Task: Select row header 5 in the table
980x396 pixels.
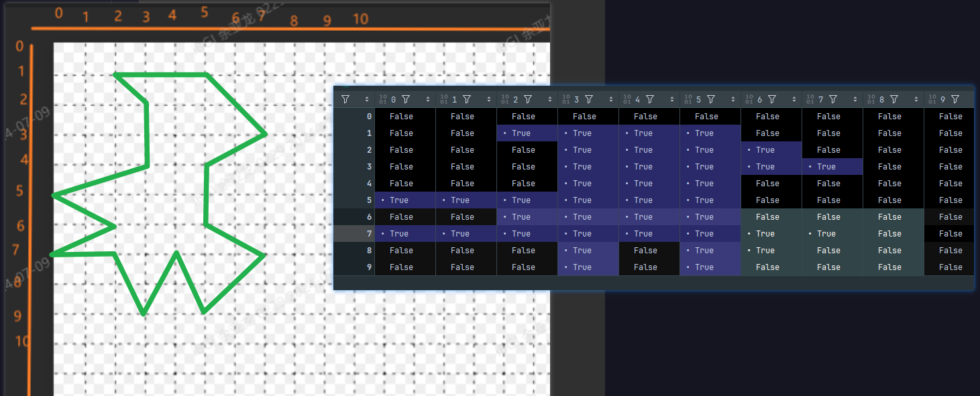Action: click(354, 200)
